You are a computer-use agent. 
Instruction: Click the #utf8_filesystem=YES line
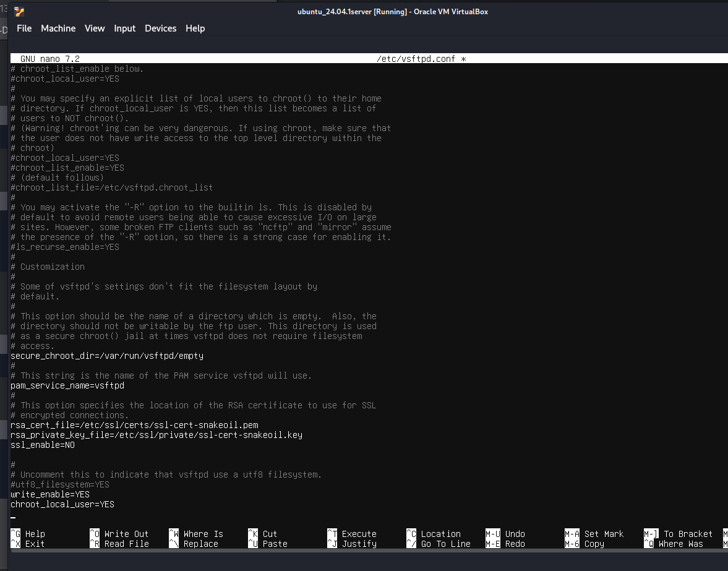pyautogui.click(x=60, y=484)
